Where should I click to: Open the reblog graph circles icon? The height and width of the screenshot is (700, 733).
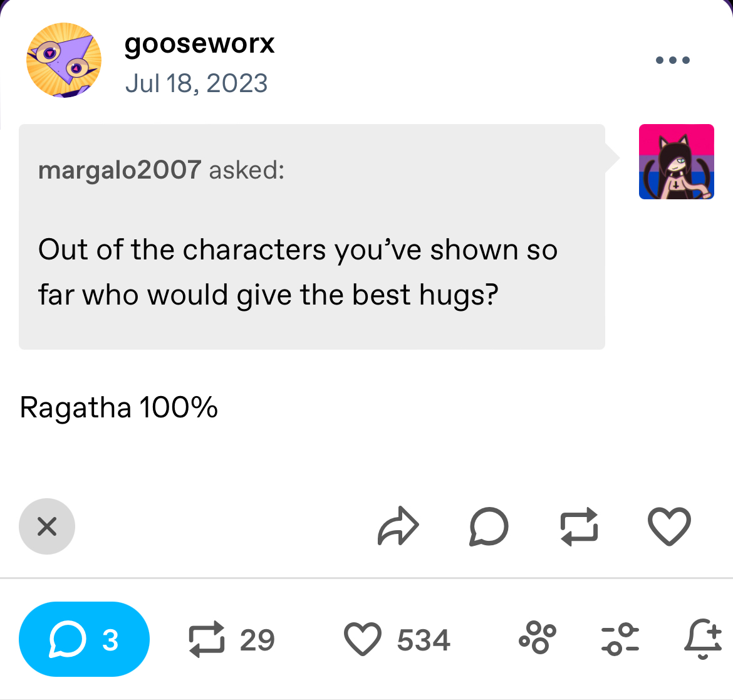[538, 637]
